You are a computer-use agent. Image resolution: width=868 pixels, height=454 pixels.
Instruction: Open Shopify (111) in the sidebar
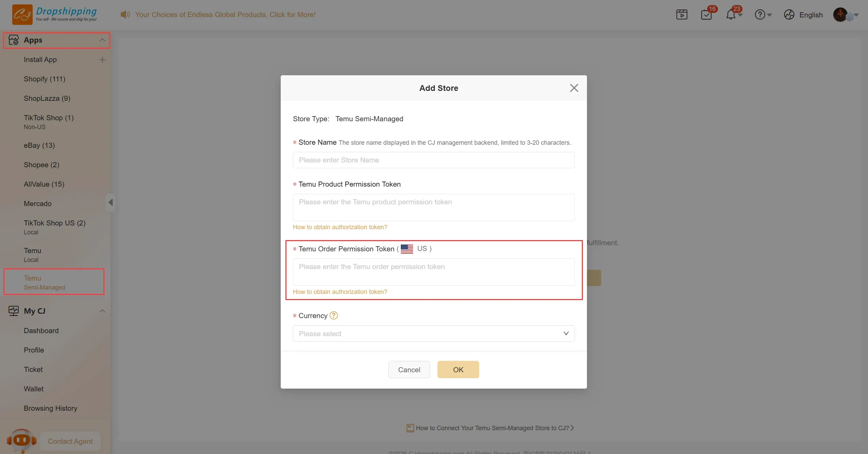click(x=45, y=79)
